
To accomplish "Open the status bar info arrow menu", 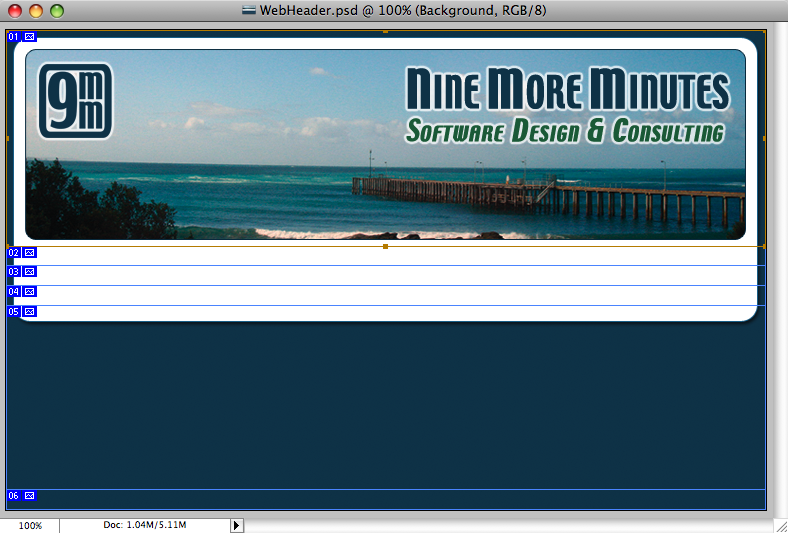I will coord(237,525).
